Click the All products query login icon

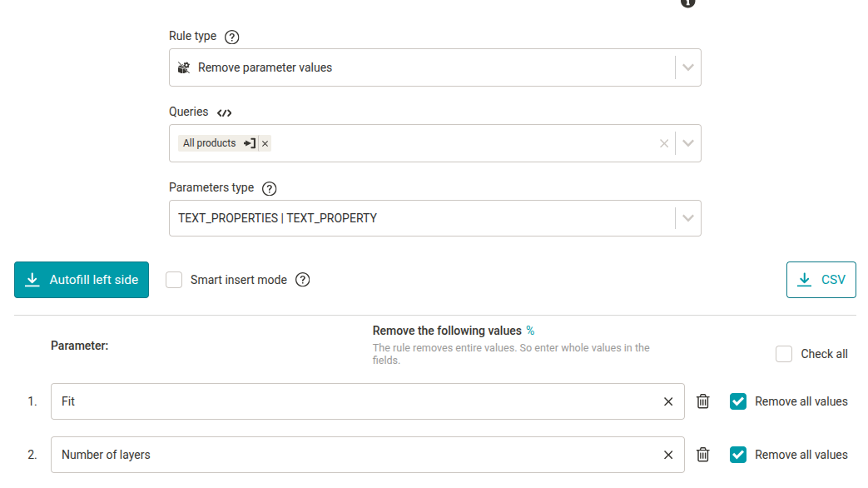pyautogui.click(x=250, y=143)
